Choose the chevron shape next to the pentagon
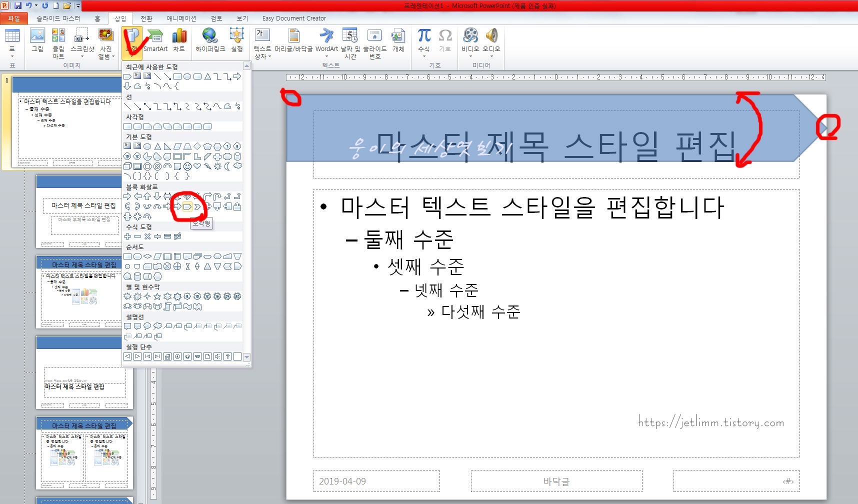The image size is (858, 504). click(x=197, y=206)
